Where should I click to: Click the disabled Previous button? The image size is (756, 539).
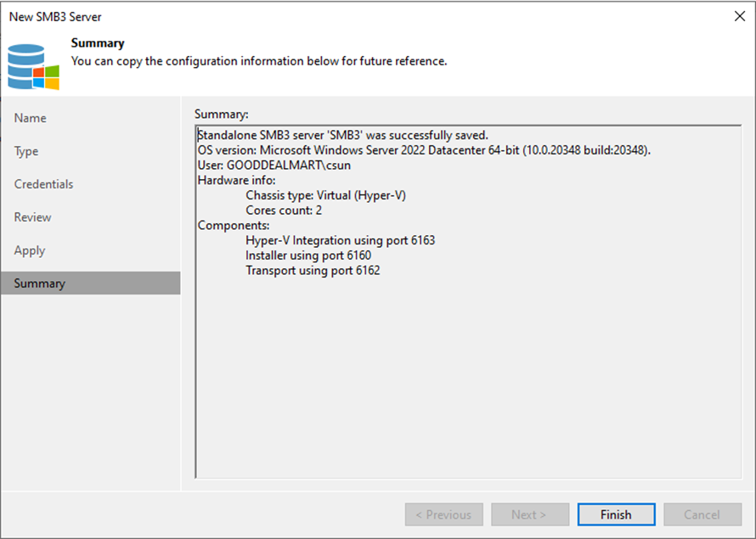point(443,514)
